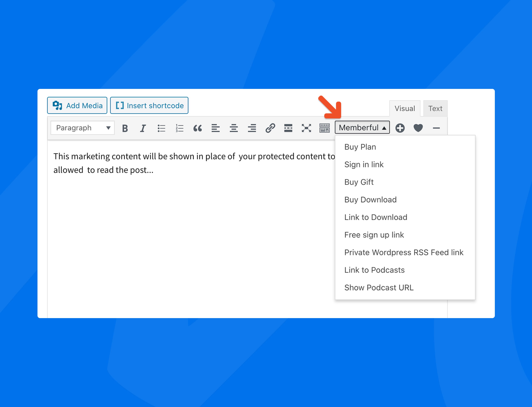Enter distraction-free fullscreen mode

coord(306,128)
